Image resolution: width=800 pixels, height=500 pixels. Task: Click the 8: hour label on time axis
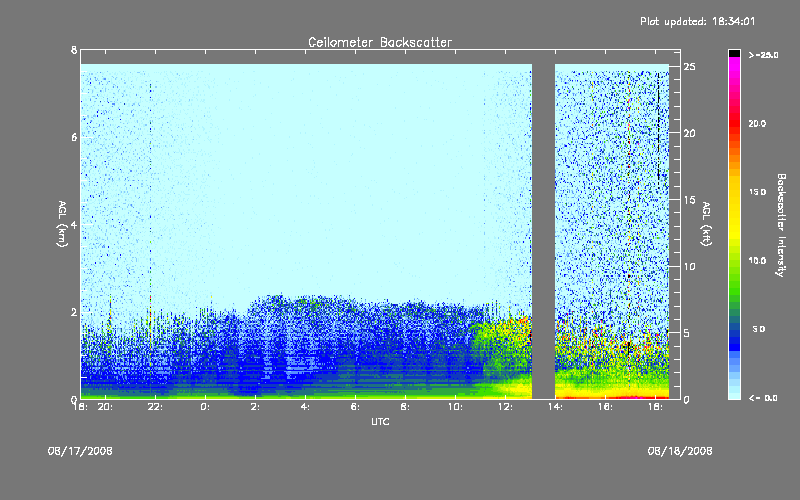[405, 407]
